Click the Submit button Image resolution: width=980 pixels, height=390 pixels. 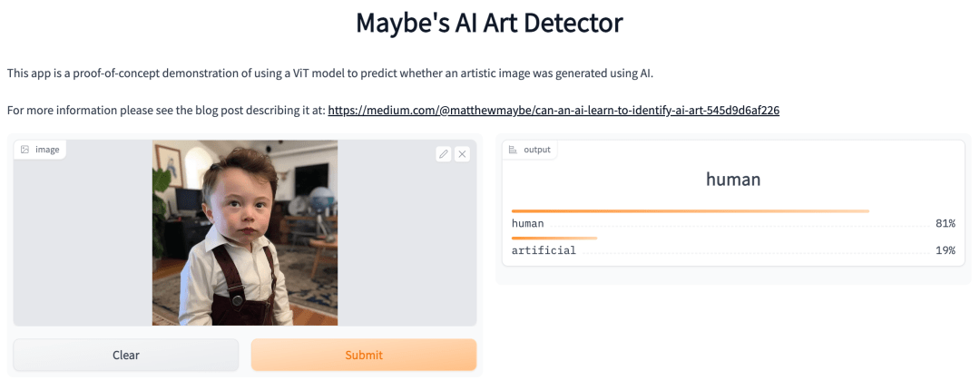364,355
